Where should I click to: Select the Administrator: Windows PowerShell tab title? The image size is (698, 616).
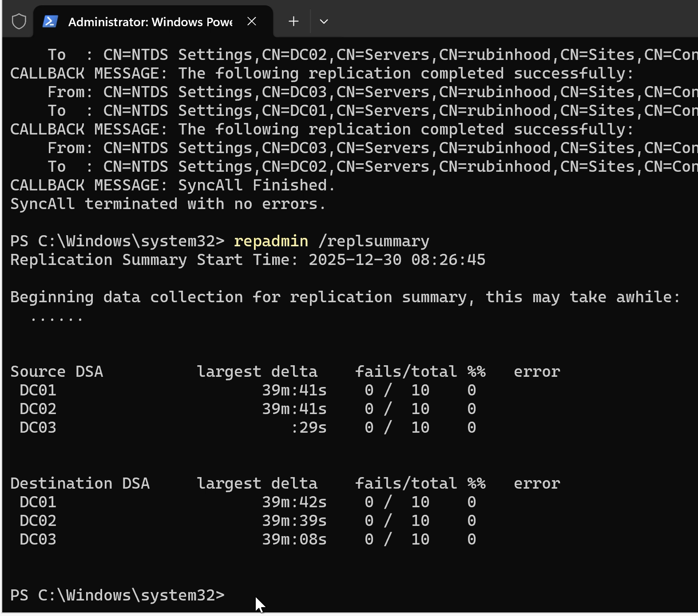150,22
